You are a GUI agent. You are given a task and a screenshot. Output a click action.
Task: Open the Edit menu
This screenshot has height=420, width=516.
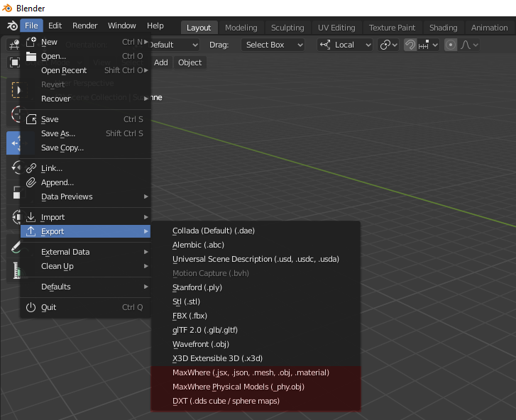click(x=55, y=26)
